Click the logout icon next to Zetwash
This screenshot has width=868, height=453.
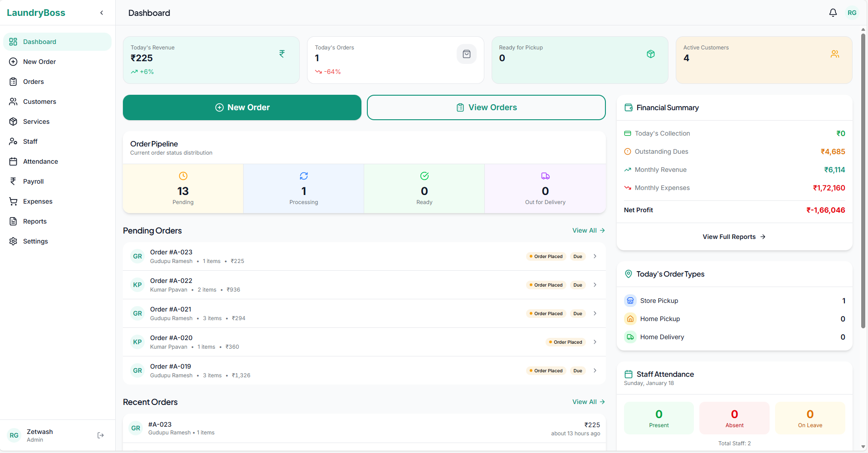click(x=100, y=435)
